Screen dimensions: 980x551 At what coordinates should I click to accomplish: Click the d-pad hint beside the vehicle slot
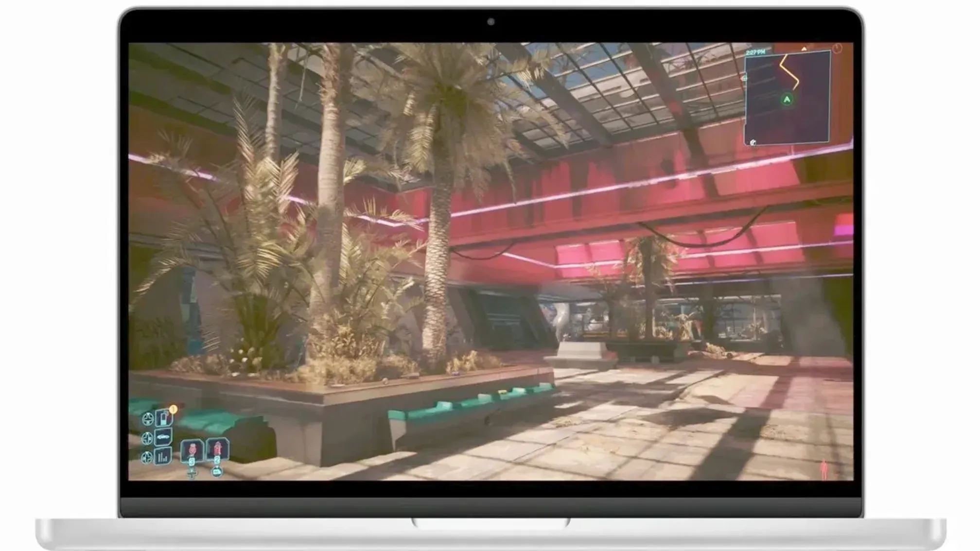tap(147, 438)
